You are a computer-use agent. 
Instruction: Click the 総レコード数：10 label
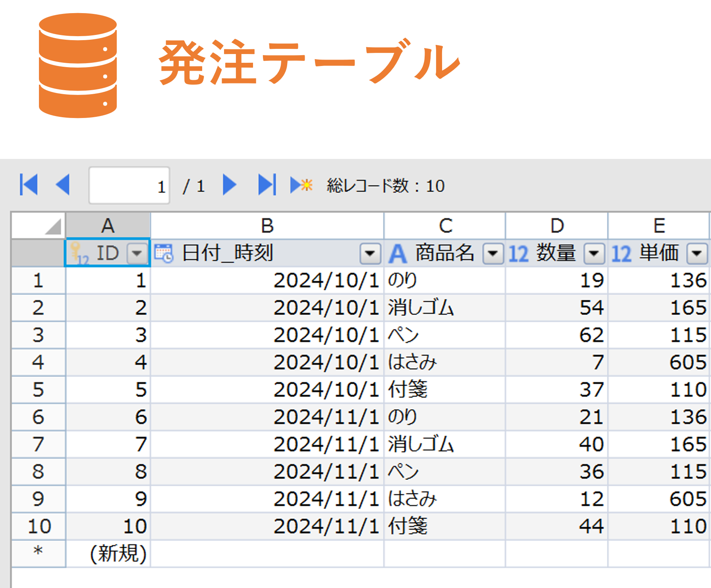(386, 186)
